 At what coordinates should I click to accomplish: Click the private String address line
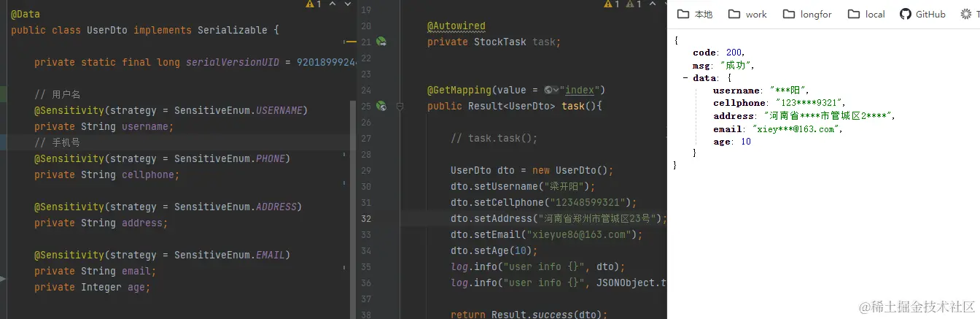(101, 223)
